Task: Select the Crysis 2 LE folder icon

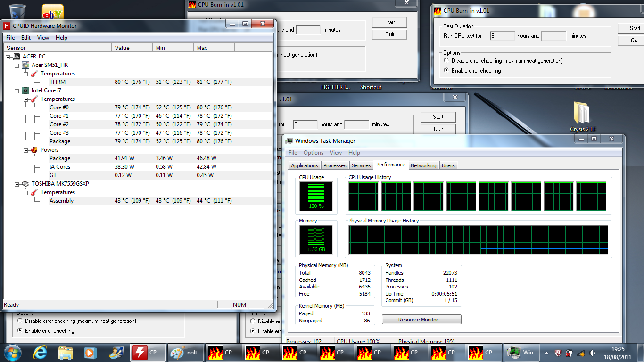Action: coord(582,113)
